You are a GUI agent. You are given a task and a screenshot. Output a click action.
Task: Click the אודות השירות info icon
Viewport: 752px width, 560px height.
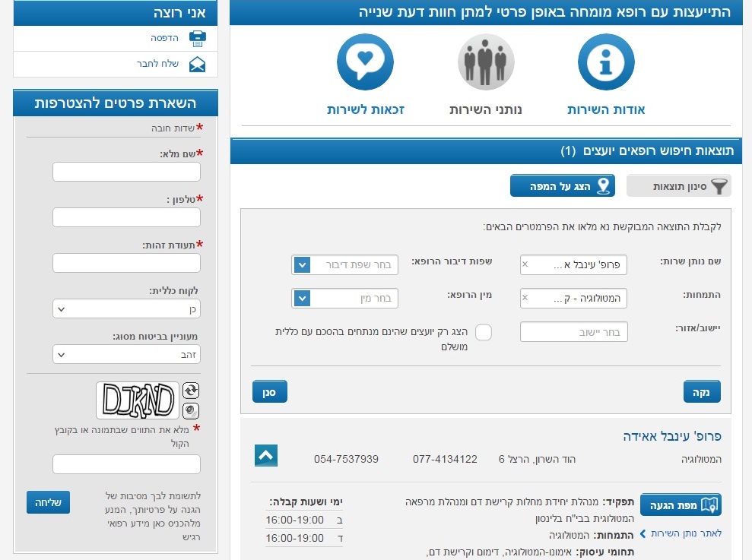605,63
